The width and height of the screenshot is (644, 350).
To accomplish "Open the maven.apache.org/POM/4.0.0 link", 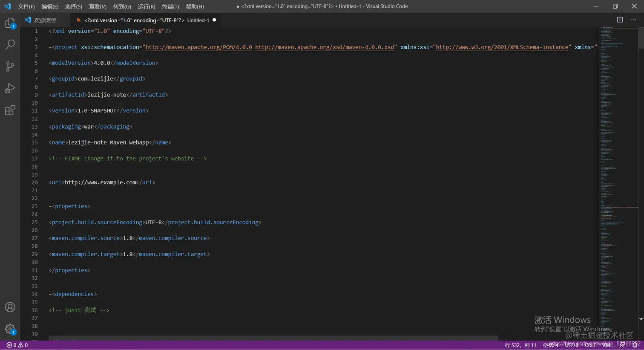I will (198, 47).
